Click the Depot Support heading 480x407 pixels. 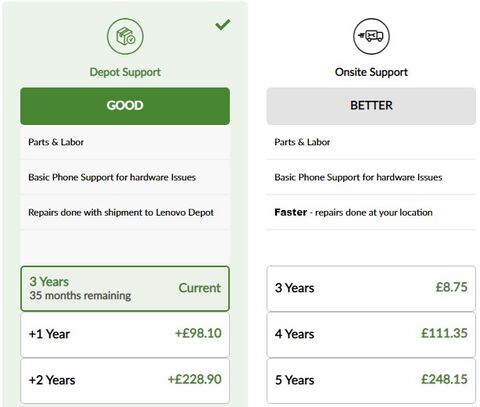tap(125, 72)
